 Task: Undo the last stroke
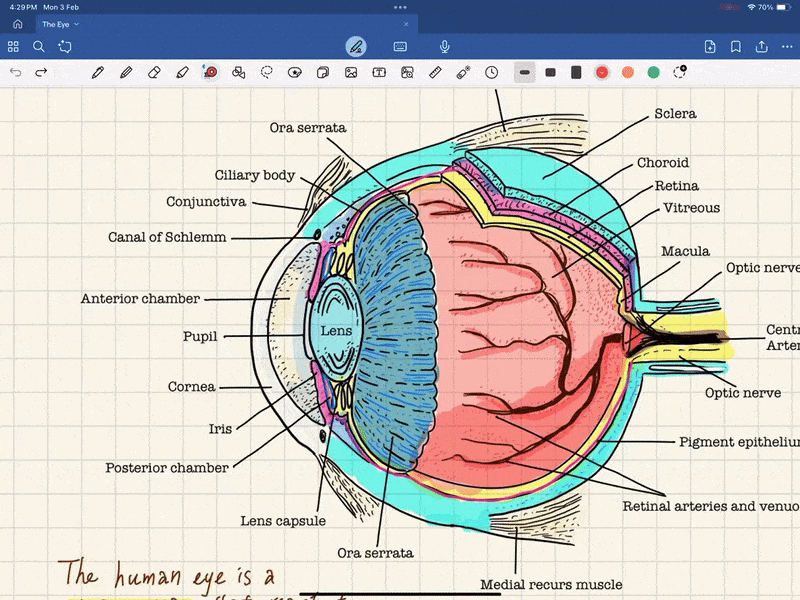click(x=15, y=72)
